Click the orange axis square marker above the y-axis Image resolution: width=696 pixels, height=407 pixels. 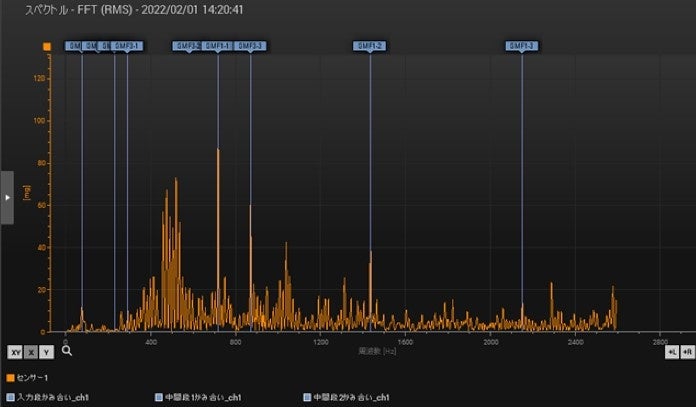pyautogui.click(x=47, y=46)
